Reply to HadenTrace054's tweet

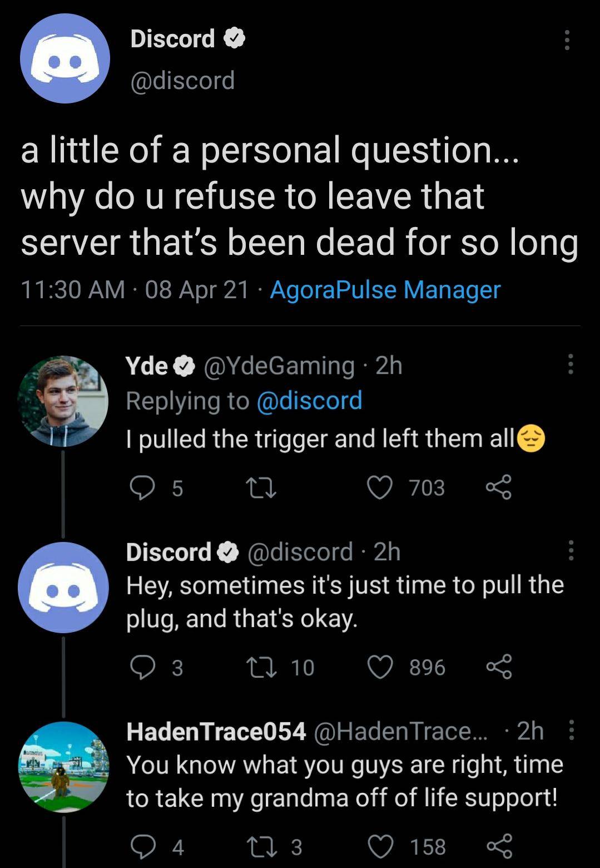142,846
